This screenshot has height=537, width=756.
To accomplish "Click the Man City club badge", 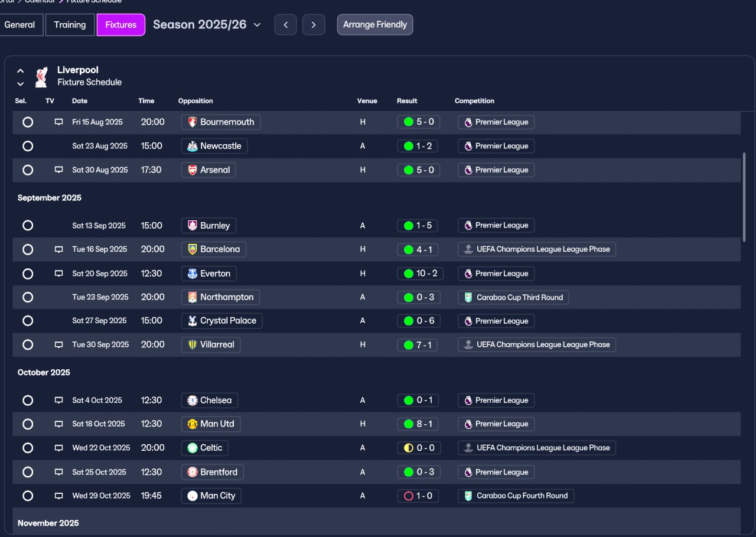I will point(192,496).
